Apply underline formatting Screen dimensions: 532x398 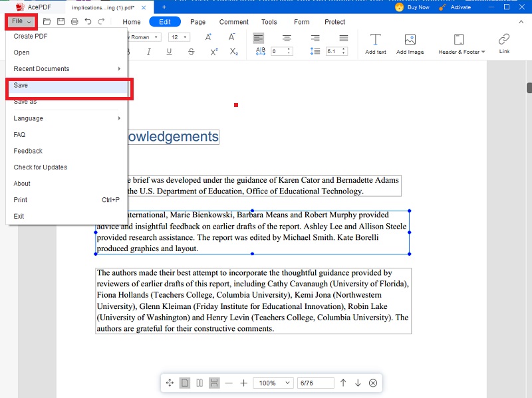click(169, 52)
